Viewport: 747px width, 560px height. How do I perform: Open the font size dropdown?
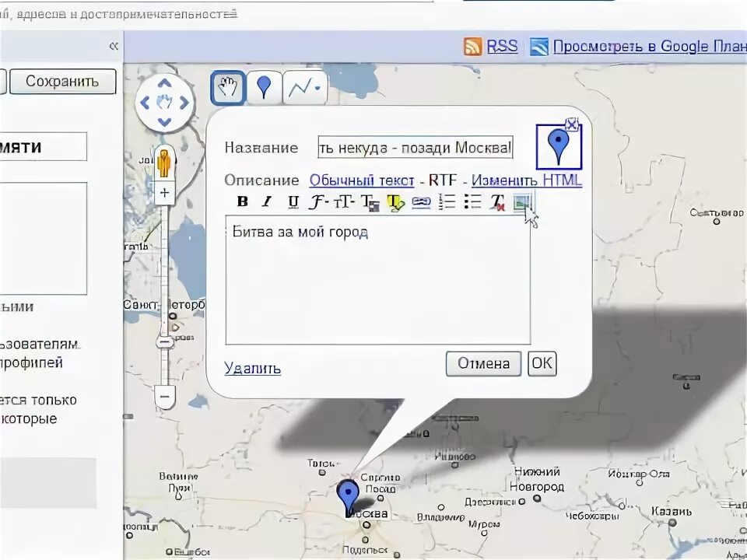tap(344, 202)
